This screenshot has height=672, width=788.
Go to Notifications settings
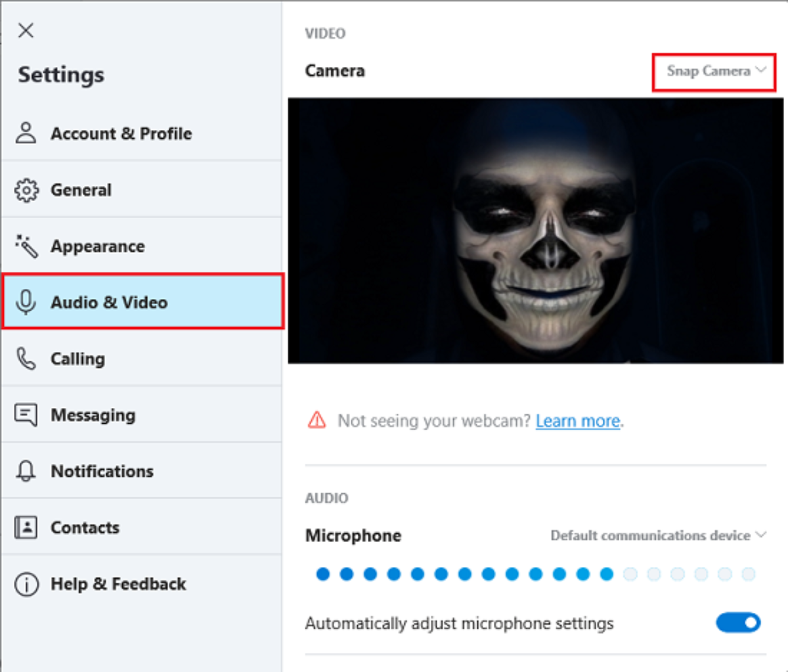102,471
